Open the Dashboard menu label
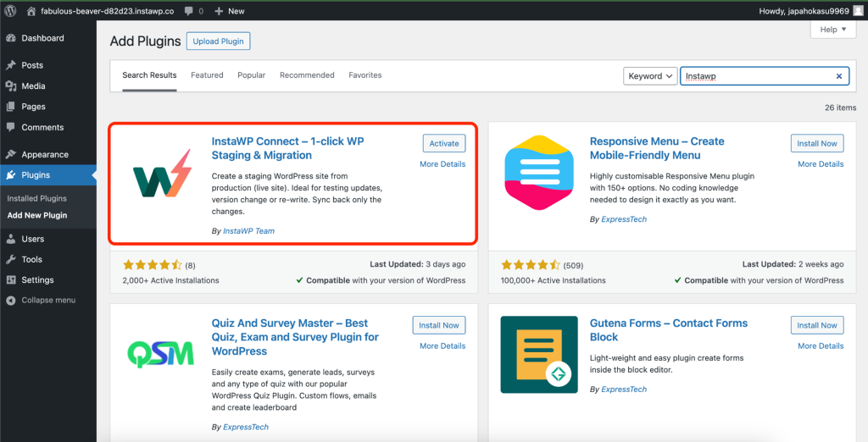This screenshot has height=442, width=868. coord(42,38)
